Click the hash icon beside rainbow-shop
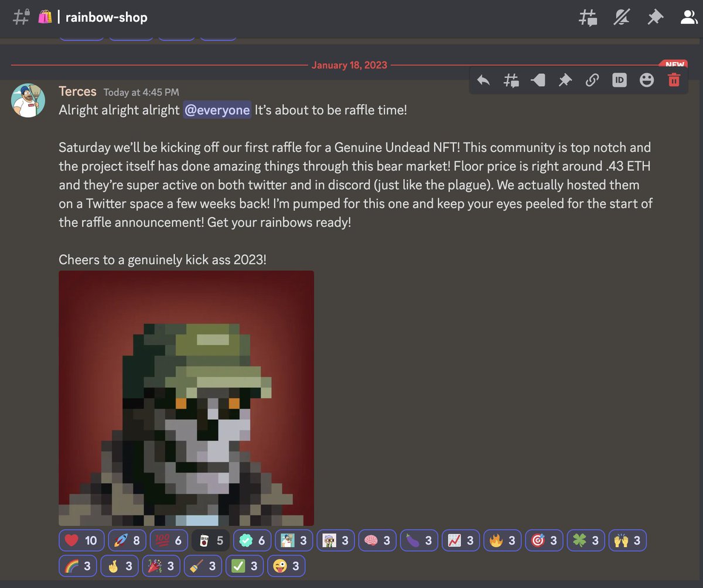Image resolution: width=703 pixels, height=588 pixels. tap(21, 18)
